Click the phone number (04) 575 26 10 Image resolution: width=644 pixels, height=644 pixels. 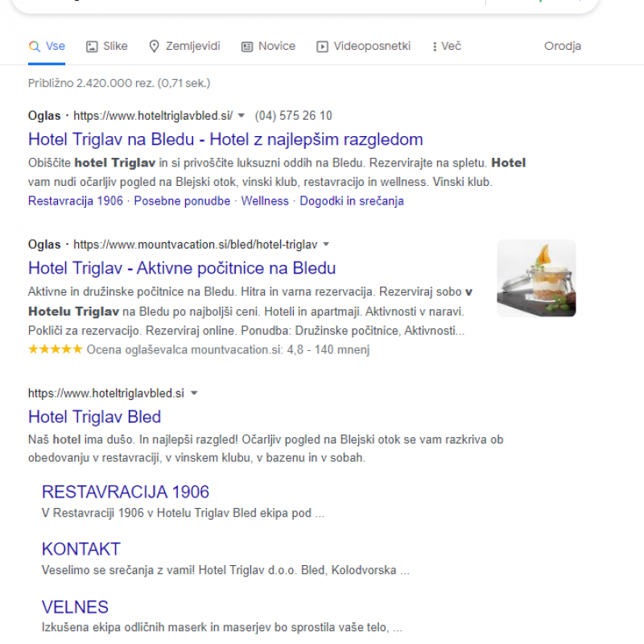pyautogui.click(x=293, y=115)
